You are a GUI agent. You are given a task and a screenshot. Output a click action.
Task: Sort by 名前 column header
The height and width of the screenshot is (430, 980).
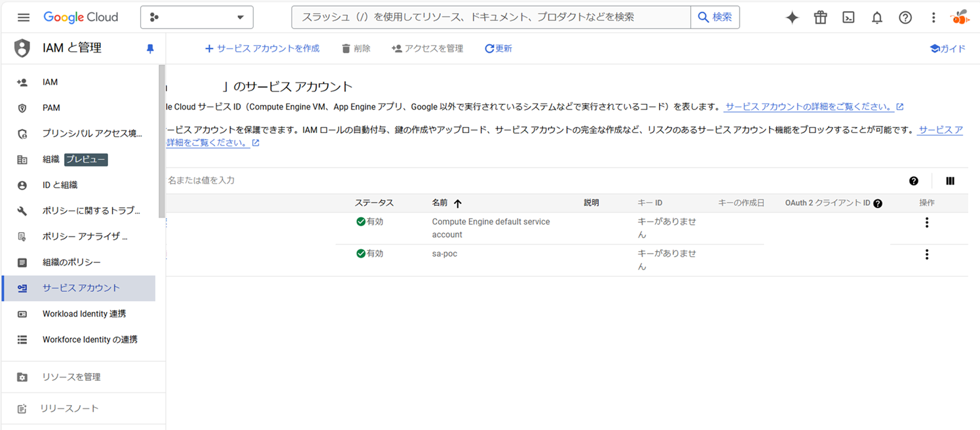pos(447,203)
